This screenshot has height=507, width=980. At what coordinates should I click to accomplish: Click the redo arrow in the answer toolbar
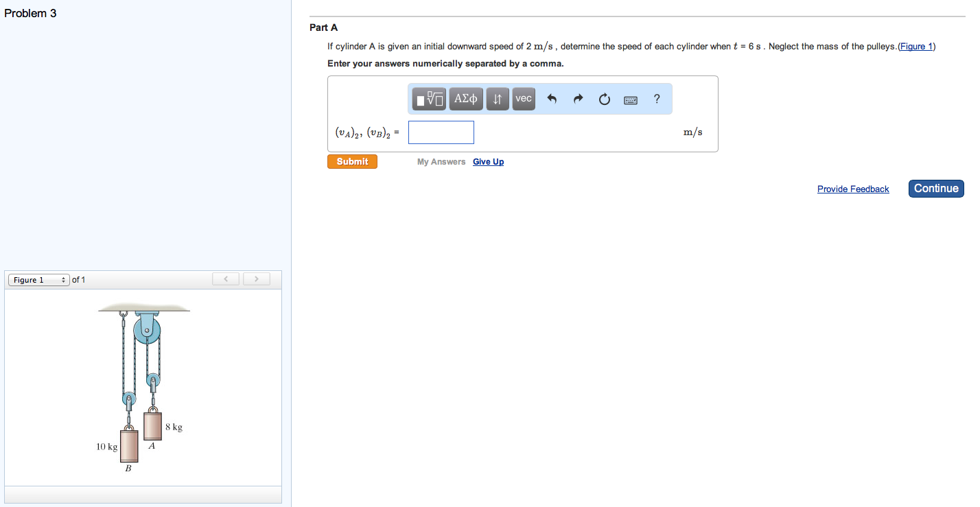pyautogui.click(x=578, y=98)
